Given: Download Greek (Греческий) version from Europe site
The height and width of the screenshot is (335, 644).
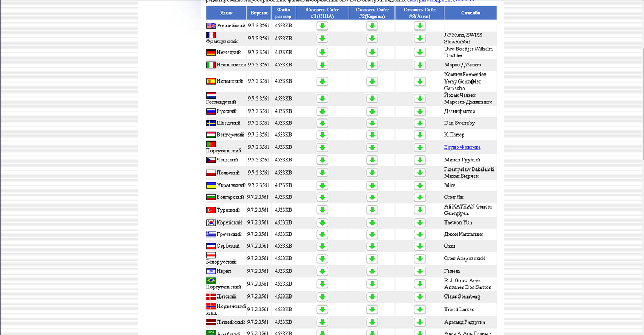Looking at the screenshot, I should click(x=372, y=234).
